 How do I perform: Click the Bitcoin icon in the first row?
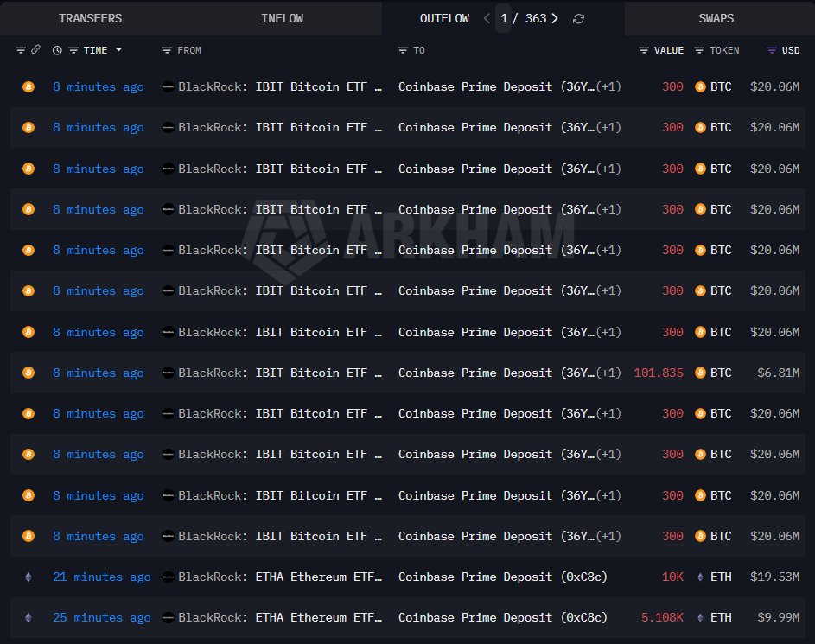pos(29,86)
